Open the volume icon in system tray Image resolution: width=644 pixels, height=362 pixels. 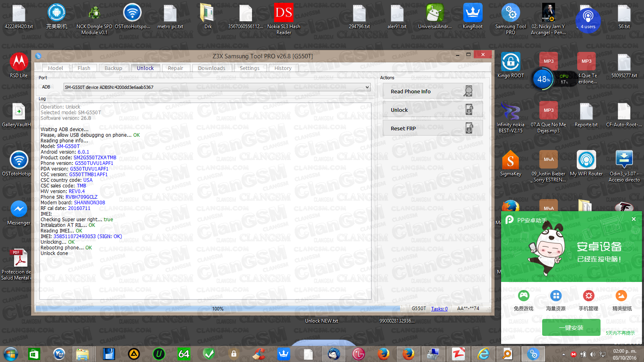click(x=592, y=354)
